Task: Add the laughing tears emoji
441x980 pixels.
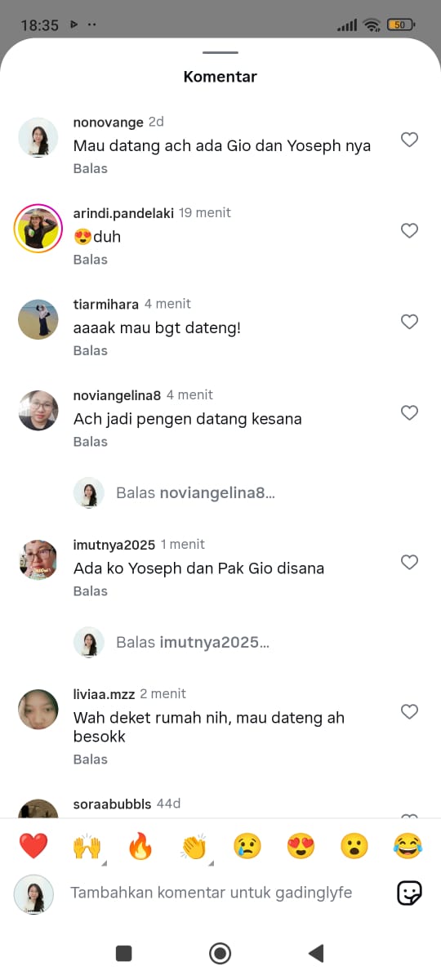Action: tap(408, 846)
